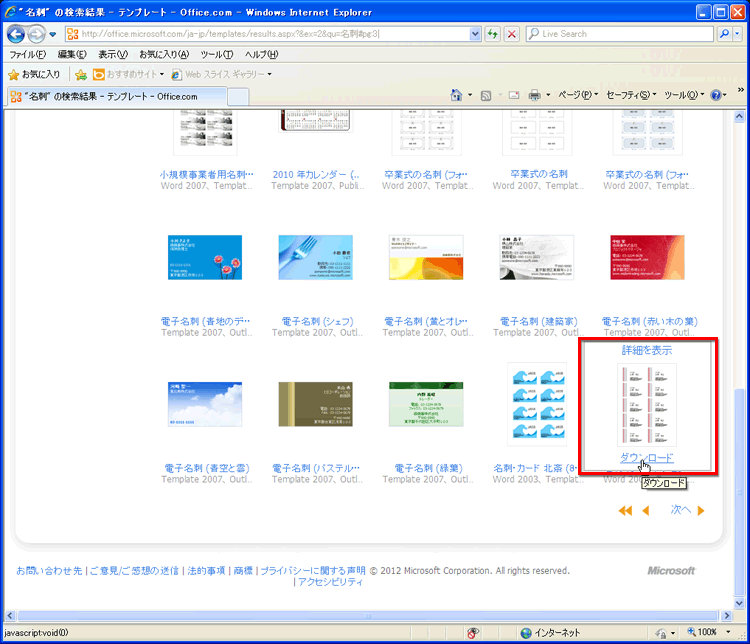Click the 電子名刺 (青地のデ… thumbnail
Viewport: 750px width, 644px height.
[205, 257]
